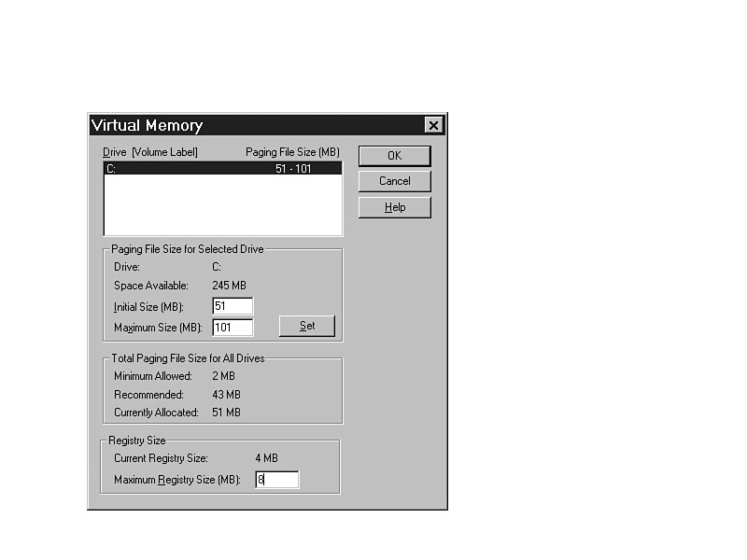Focus the Maximum Size text box
The image size is (747, 560).
(x=233, y=328)
